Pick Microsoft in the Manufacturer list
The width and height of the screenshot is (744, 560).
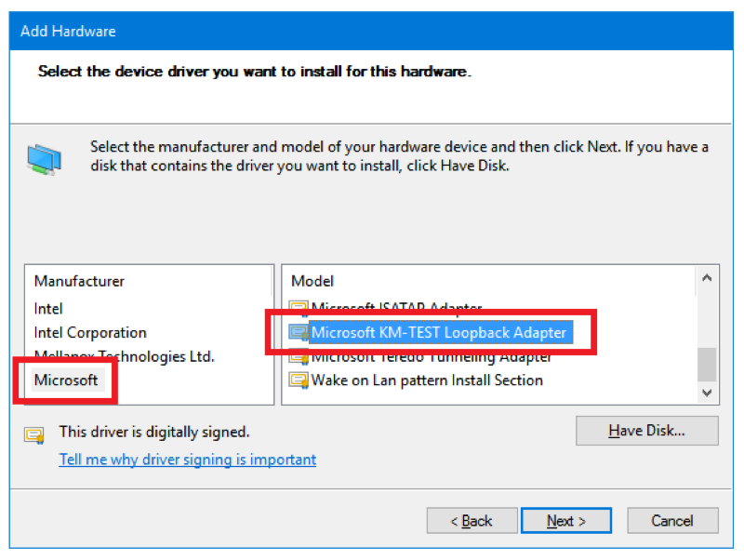(x=66, y=380)
